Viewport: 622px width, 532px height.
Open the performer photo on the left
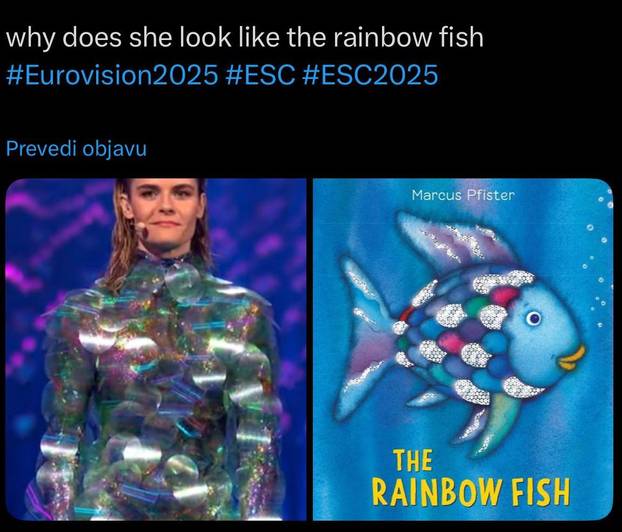point(156,350)
